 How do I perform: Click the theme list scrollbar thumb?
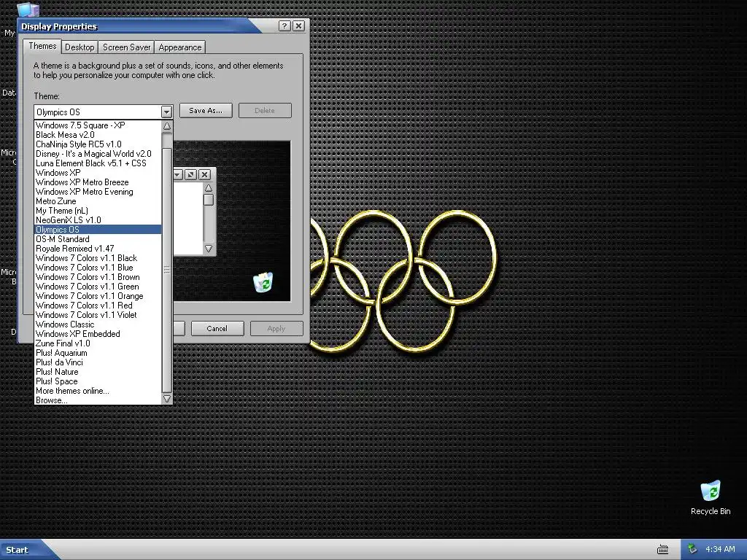(167, 270)
